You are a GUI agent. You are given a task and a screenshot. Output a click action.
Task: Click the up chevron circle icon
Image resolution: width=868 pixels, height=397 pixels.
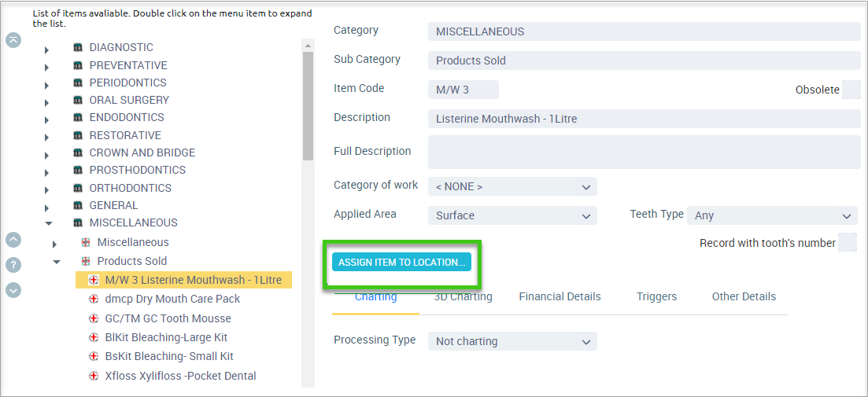(13, 240)
